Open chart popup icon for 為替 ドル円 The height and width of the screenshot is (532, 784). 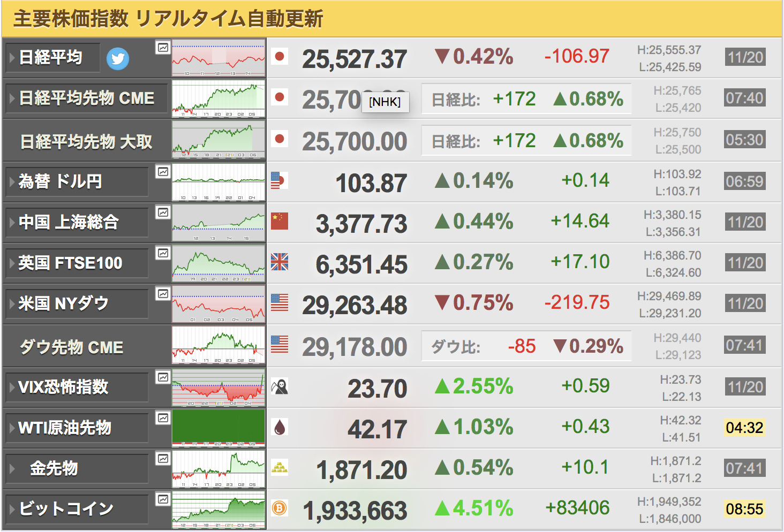pos(163,172)
